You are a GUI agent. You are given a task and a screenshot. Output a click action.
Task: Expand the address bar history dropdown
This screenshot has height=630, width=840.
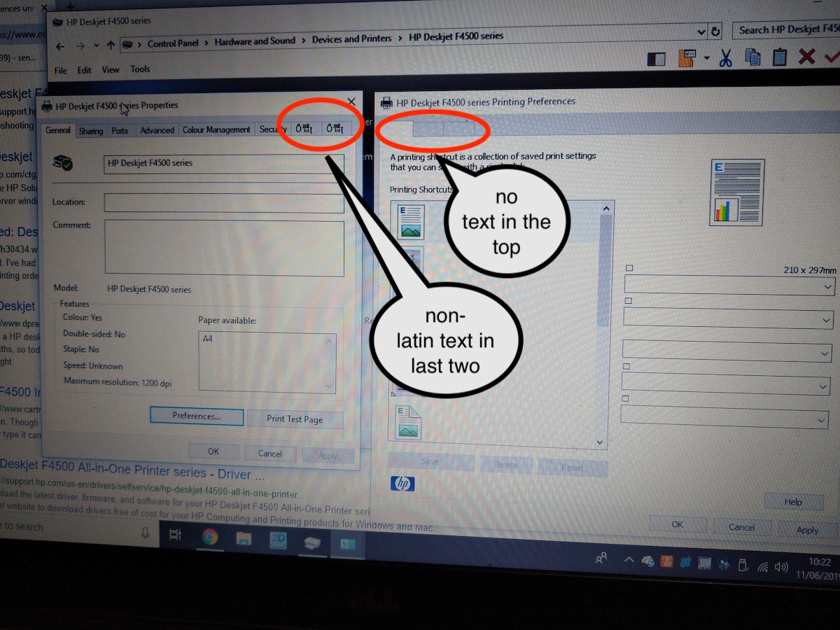coord(701,33)
